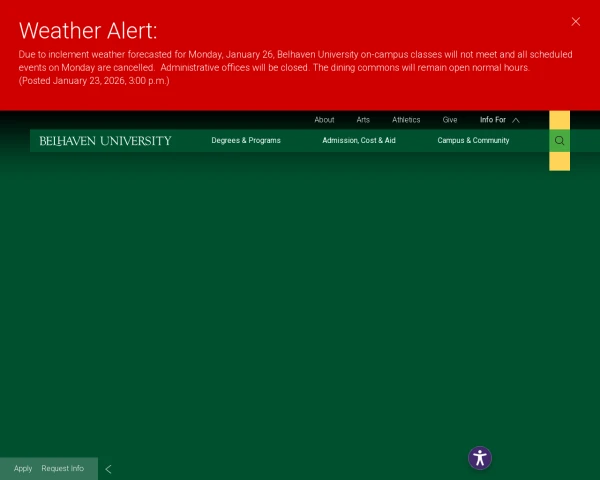This screenshot has height=480, width=600.
Task: Open the About menu item
Action: click(x=324, y=120)
